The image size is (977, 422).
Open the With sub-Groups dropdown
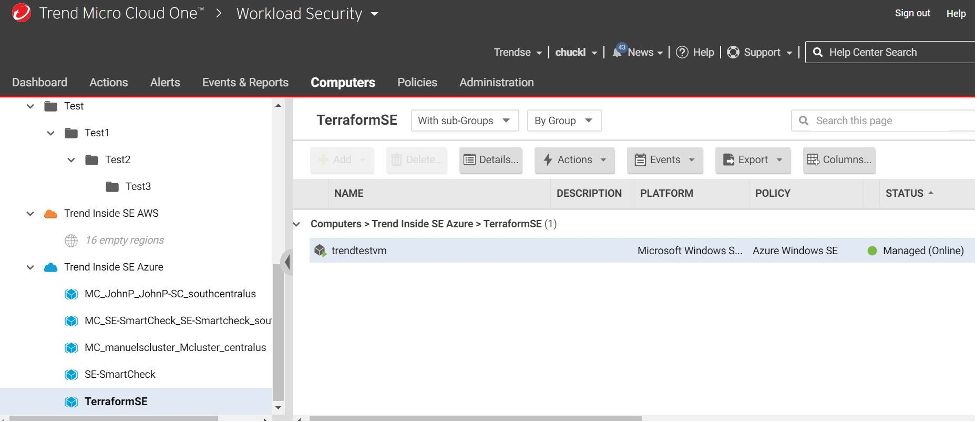click(465, 120)
